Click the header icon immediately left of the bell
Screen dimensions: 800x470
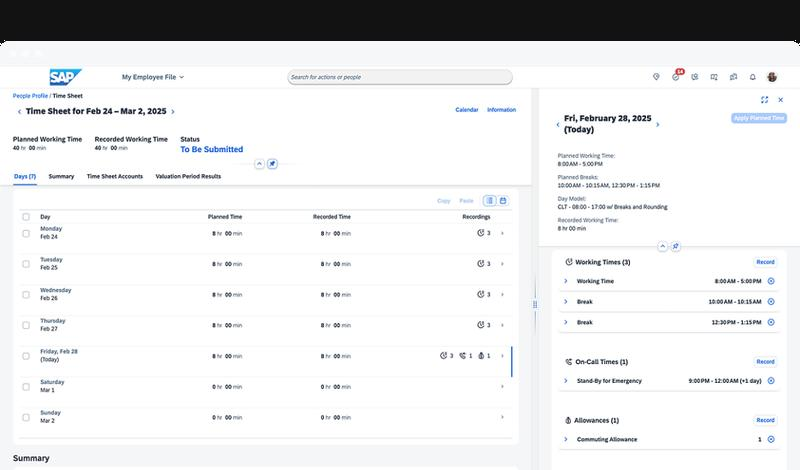(x=733, y=77)
